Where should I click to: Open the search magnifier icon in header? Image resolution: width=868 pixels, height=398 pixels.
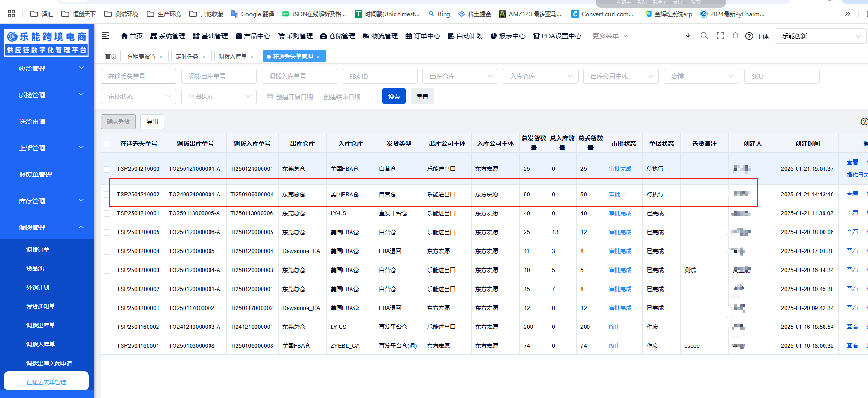point(704,36)
